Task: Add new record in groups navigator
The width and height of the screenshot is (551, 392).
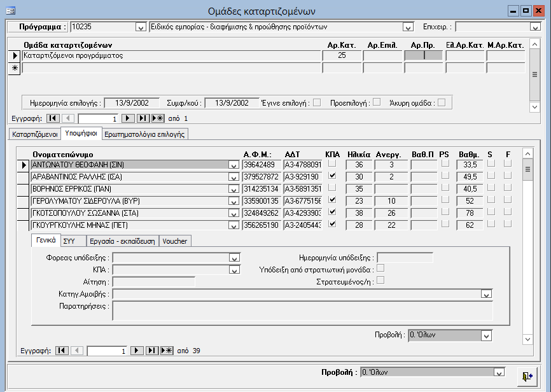Action: [158, 118]
